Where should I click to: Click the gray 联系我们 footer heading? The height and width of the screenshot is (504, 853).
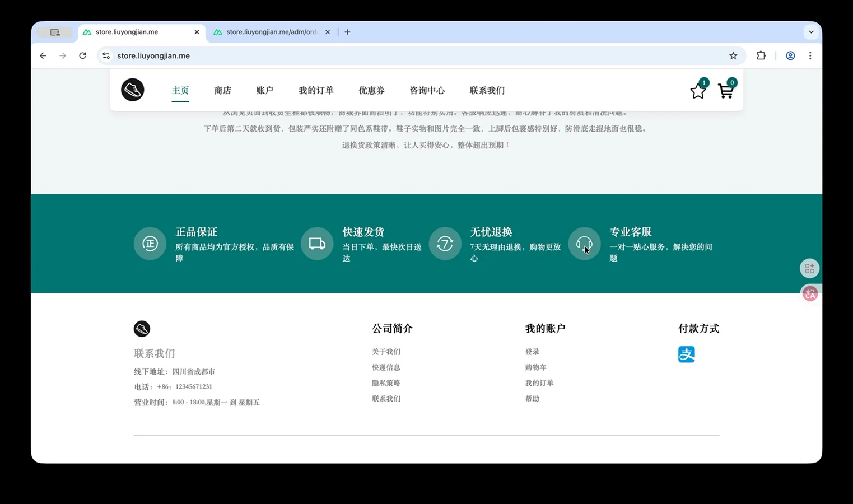[155, 353]
